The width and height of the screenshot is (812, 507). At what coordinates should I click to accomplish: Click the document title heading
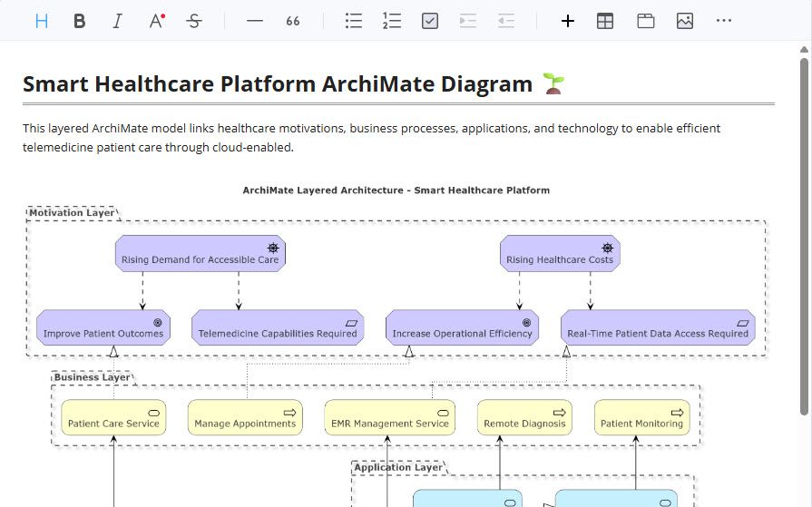[278, 84]
